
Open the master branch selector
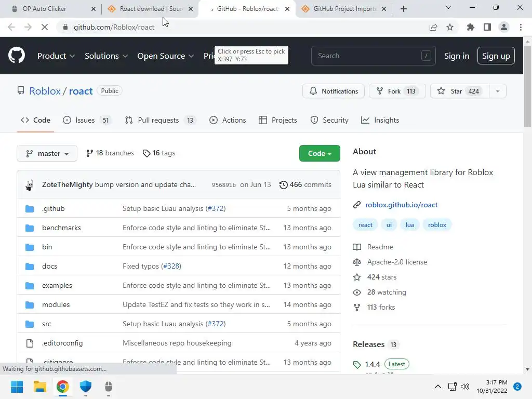[47, 153]
